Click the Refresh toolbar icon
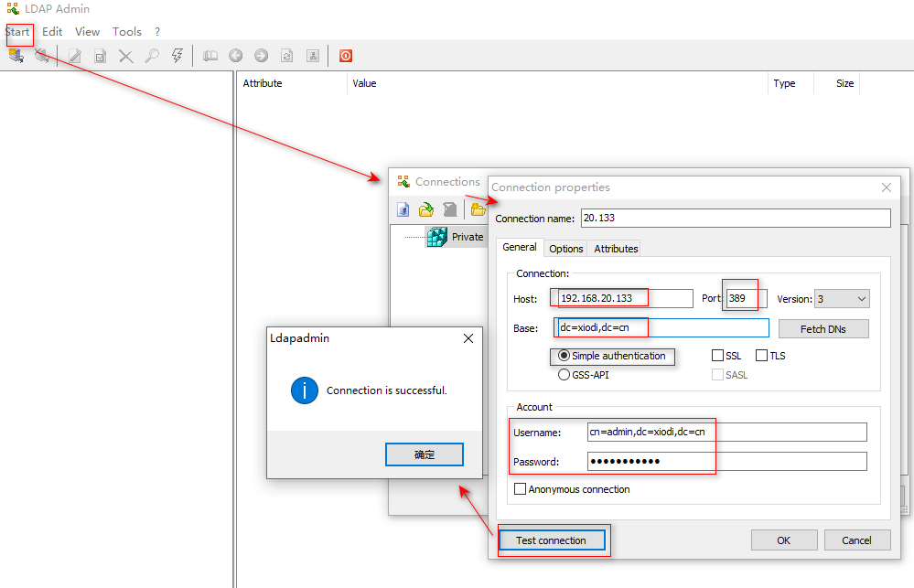This screenshot has height=588, width=914. (285, 55)
